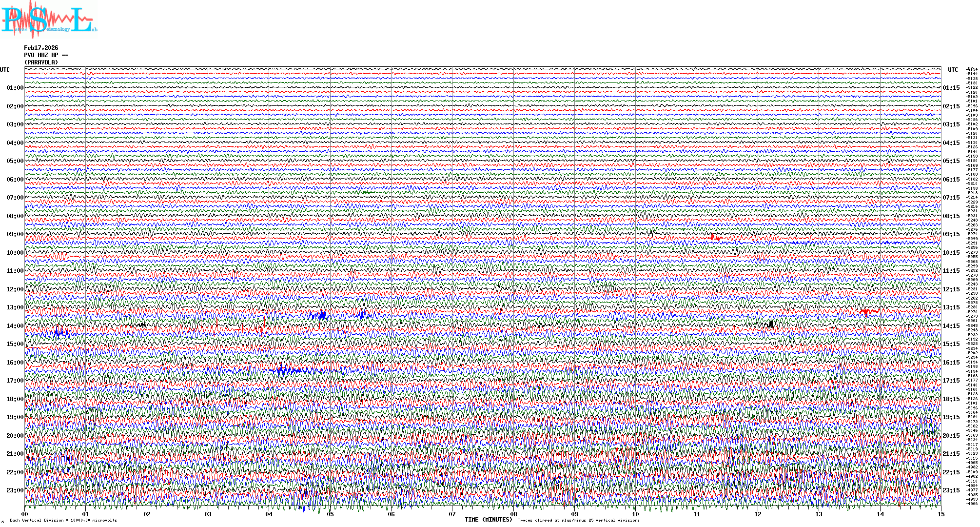Click the Feb17,2026 date label

(x=41, y=48)
